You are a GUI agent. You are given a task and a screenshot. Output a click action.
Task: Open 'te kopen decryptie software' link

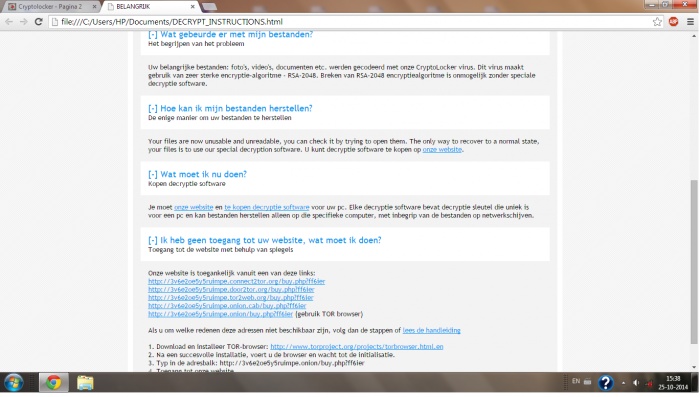(x=267, y=207)
